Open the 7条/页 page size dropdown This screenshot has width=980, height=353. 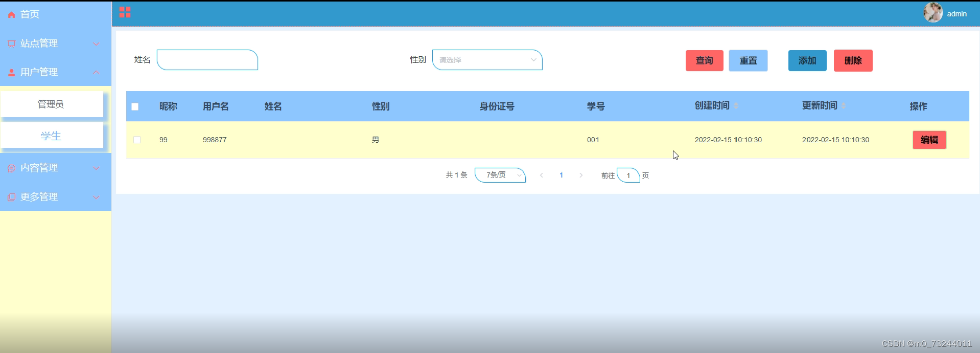tap(500, 175)
